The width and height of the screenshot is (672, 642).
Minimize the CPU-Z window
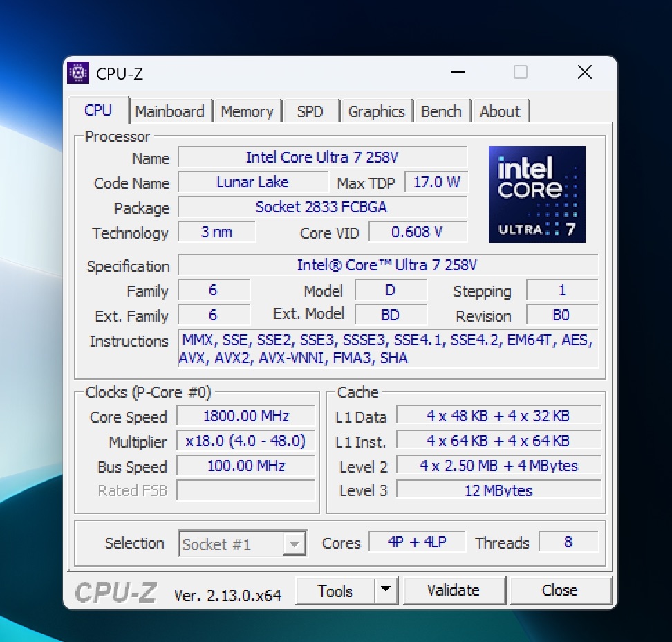point(457,72)
